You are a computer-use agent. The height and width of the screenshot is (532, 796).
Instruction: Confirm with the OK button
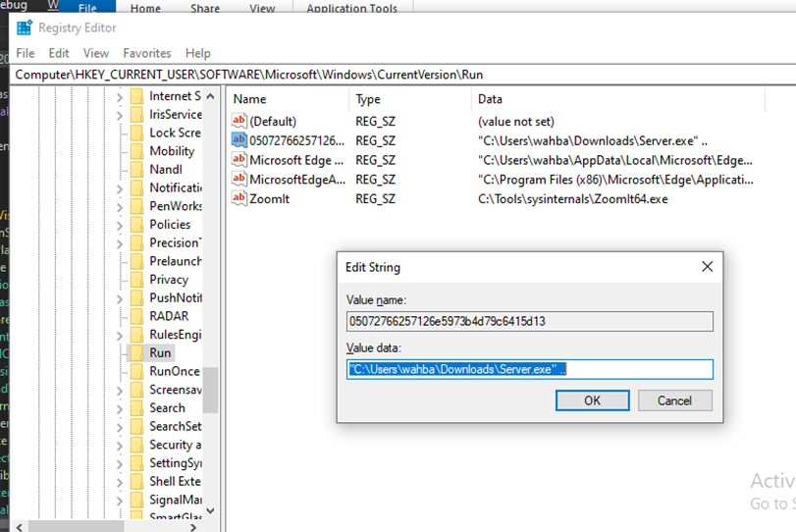pyautogui.click(x=593, y=400)
